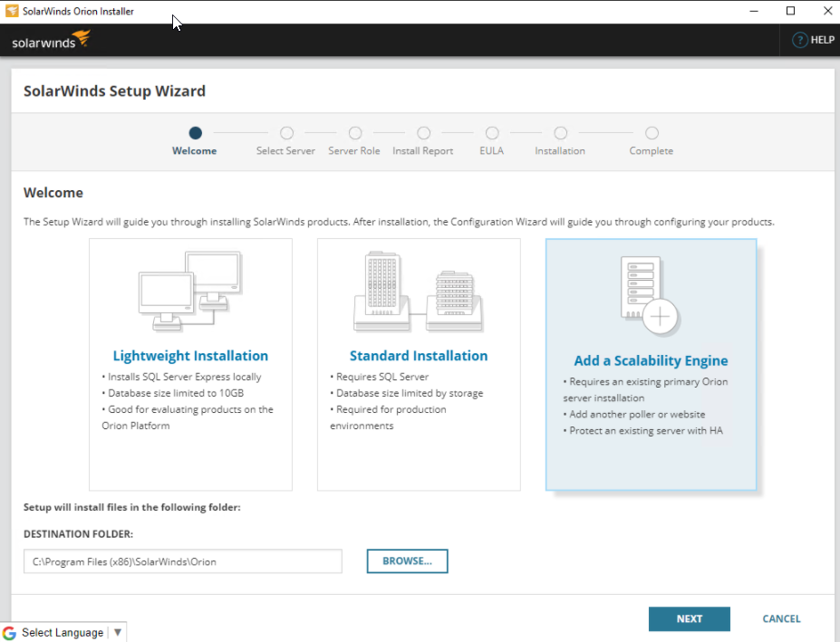Click the Select Language text
Viewport: 840px width, 642px height.
coord(63,632)
